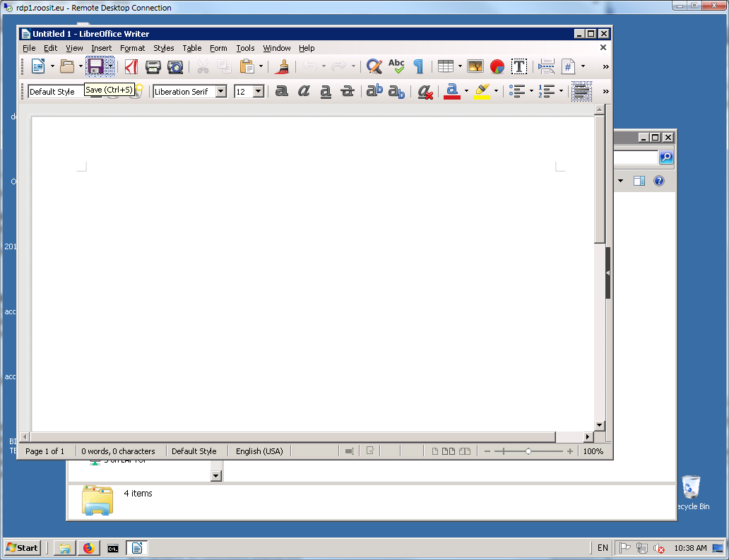The width and height of the screenshot is (729, 560).
Task: Open the New document type dropdown
Action: (52, 66)
